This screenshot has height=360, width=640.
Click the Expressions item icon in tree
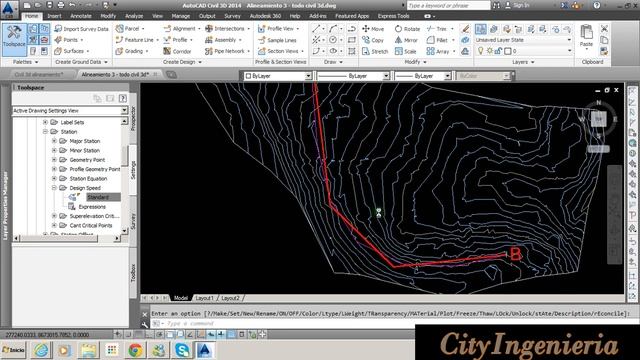click(71, 207)
